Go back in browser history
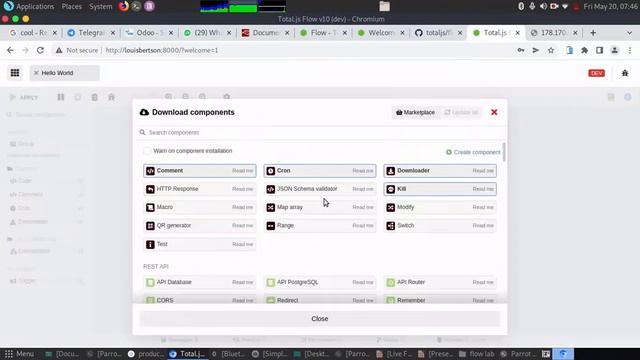Image resolution: width=640 pixels, height=360 pixels. (x=10, y=50)
